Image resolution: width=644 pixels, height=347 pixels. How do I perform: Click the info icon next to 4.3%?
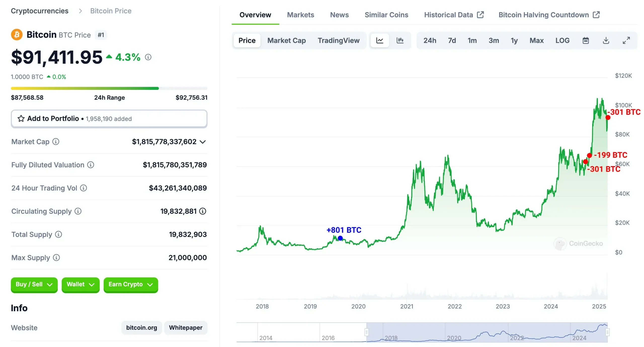coord(148,57)
